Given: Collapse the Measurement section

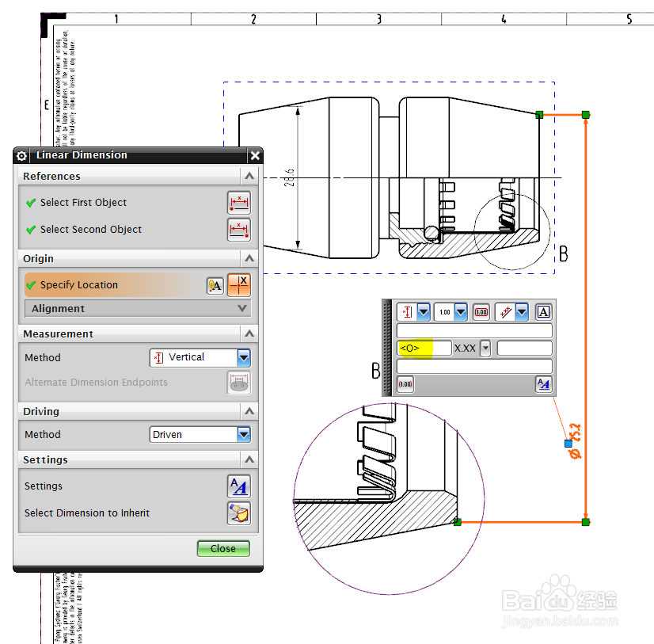Looking at the screenshot, I should point(249,333).
